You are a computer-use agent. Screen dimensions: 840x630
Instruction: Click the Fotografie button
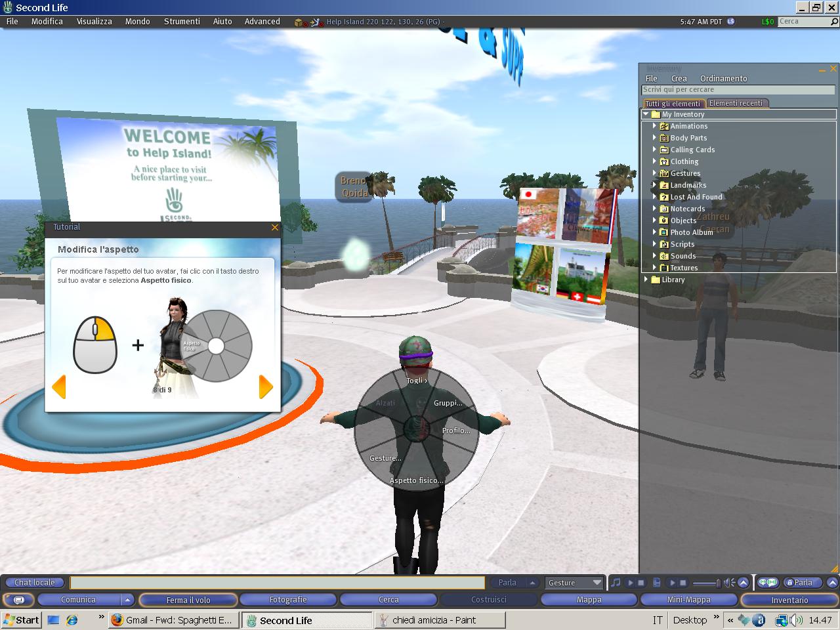point(288,600)
